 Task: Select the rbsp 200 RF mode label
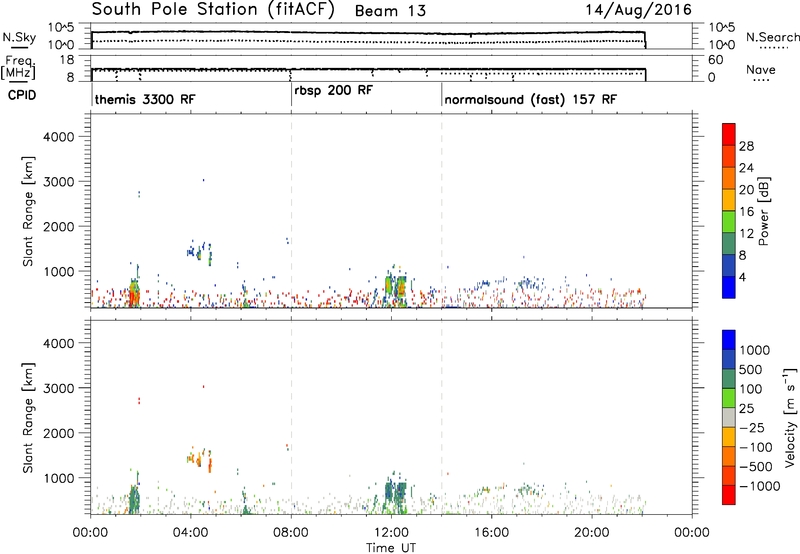pyautogui.click(x=334, y=90)
